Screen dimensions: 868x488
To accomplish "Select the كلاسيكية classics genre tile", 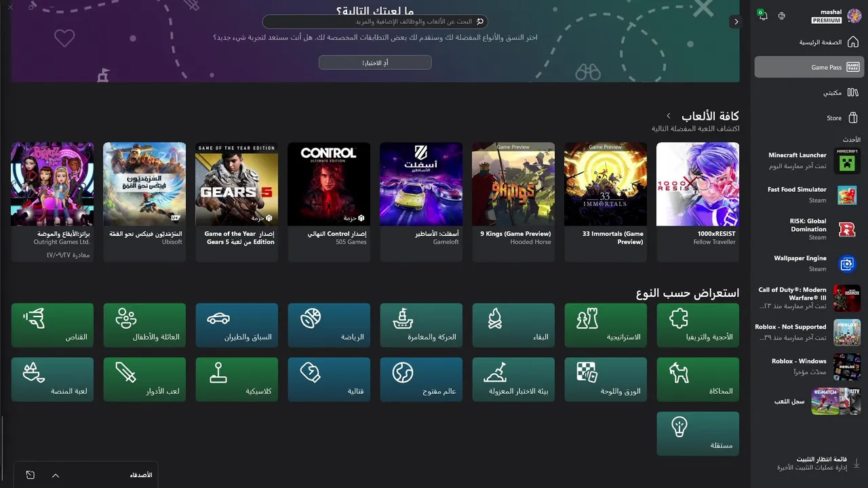I will [237, 380].
